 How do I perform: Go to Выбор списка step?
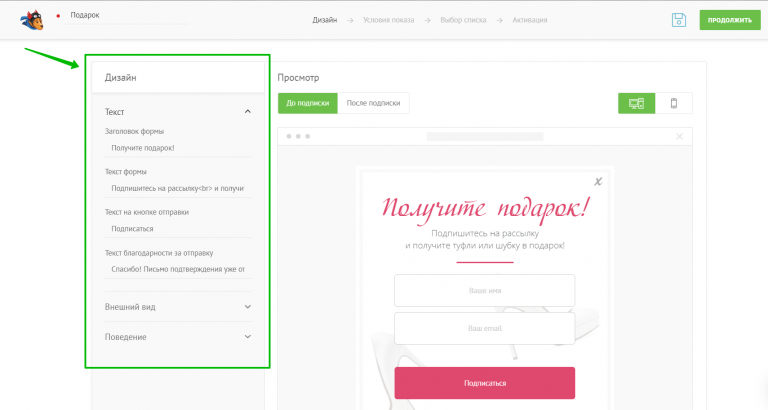(463, 20)
